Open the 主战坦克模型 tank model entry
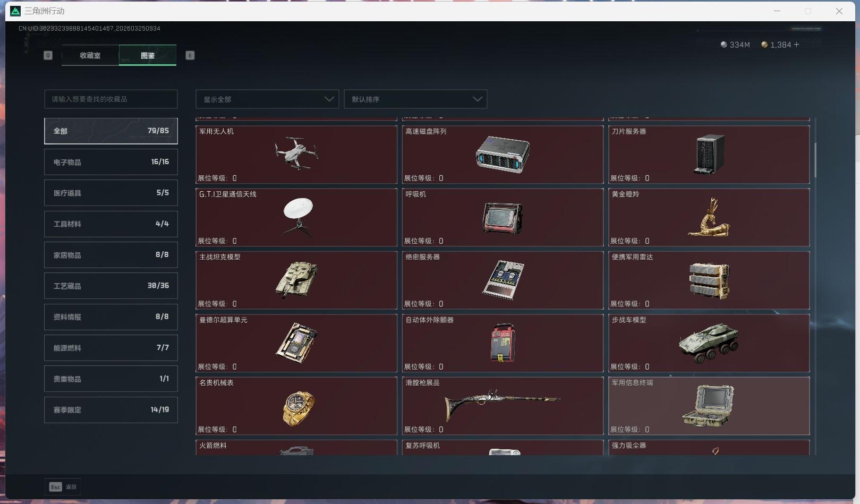The width and height of the screenshot is (860, 504). point(296,280)
